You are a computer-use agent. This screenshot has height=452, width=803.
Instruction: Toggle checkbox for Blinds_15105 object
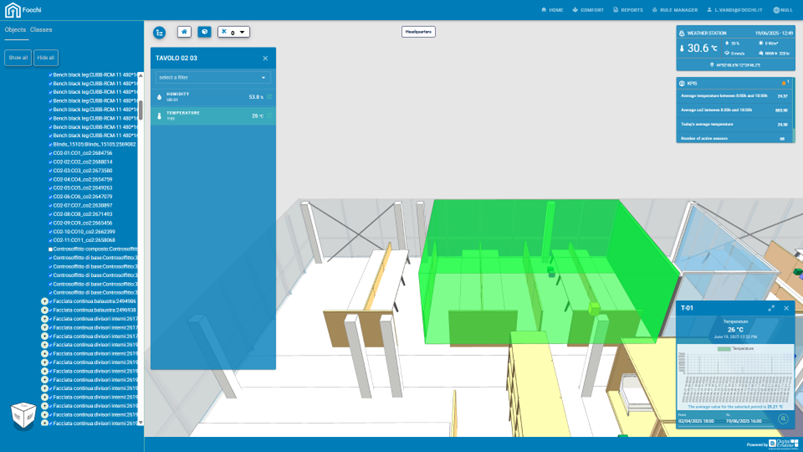pos(51,144)
